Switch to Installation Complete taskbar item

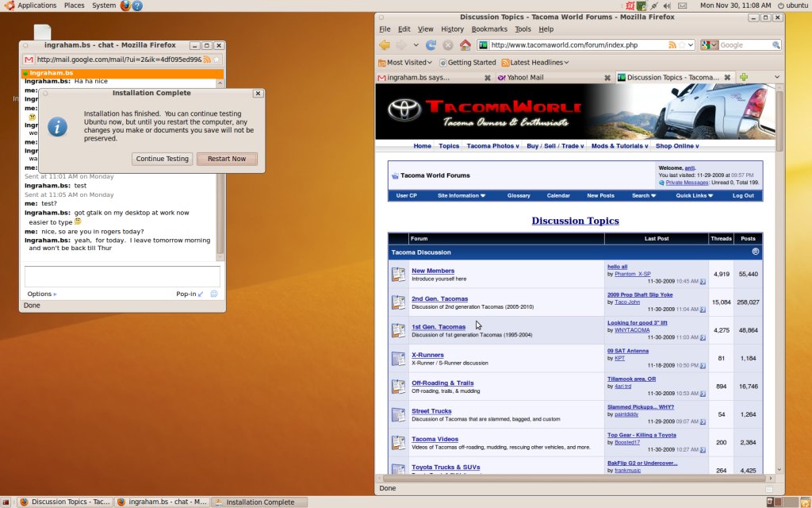pos(259,502)
